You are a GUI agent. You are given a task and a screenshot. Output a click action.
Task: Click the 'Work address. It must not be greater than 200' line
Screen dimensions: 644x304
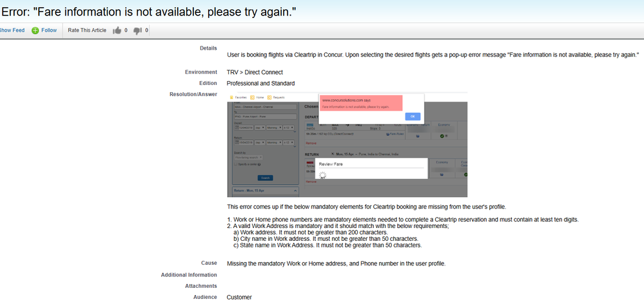coord(311,233)
